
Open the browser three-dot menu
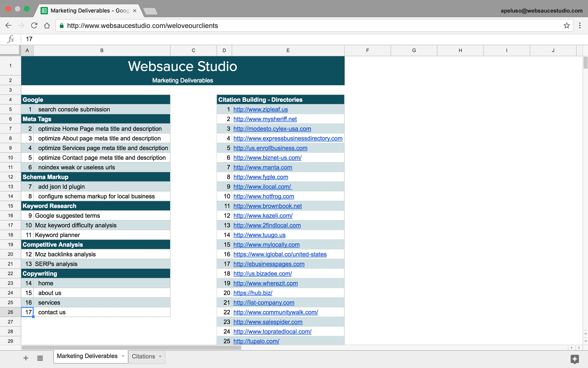(580, 25)
